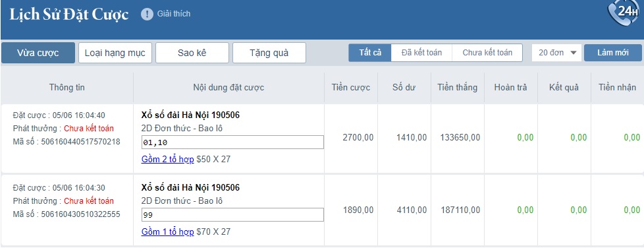Viewport: 644px width, 248px height.
Task: Open the Sao kê tab
Action: [x=192, y=53]
